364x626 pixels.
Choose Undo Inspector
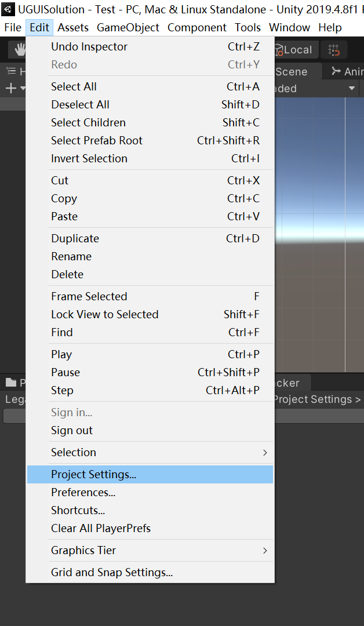coord(150,47)
